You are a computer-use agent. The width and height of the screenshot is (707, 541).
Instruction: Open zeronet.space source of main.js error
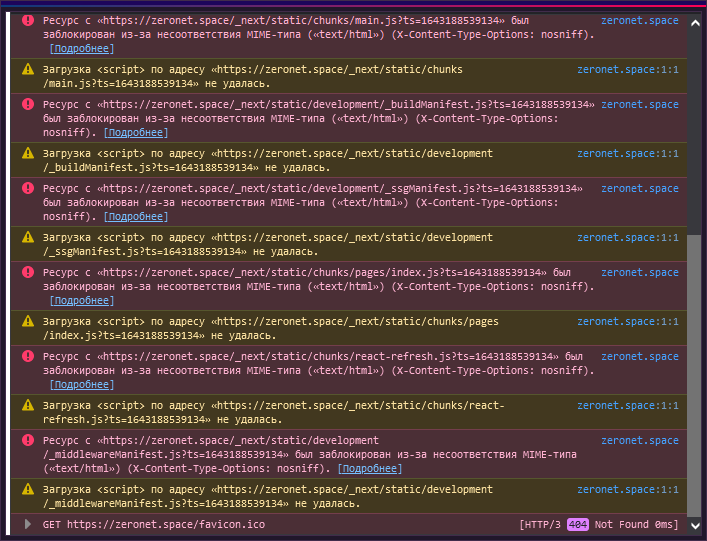tap(639, 20)
